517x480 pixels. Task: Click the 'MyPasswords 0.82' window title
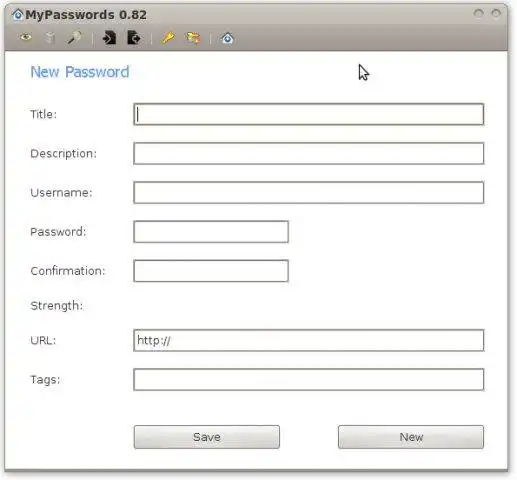click(86, 15)
